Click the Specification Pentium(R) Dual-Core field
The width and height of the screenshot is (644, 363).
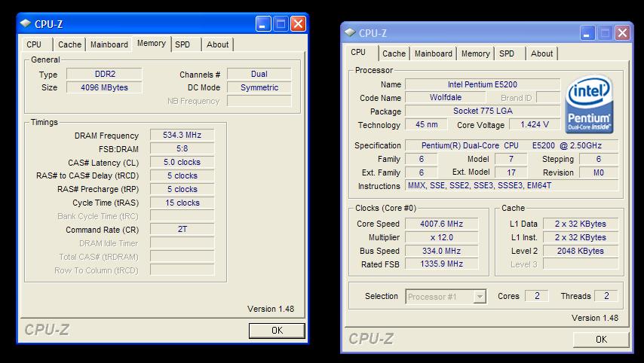[x=512, y=145]
